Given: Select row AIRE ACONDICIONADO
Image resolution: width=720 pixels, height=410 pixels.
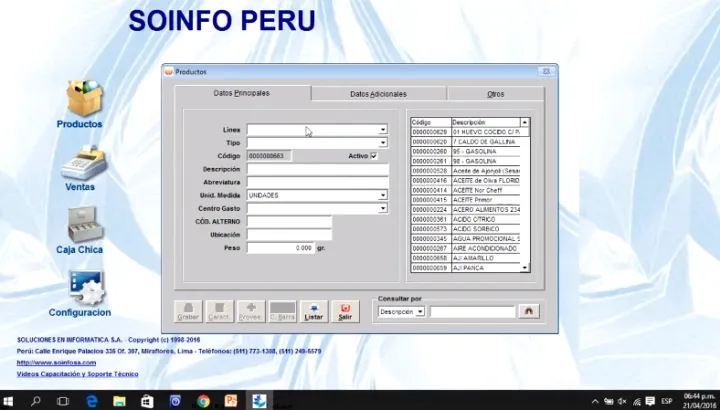Looking at the screenshot, I should coord(466,248).
